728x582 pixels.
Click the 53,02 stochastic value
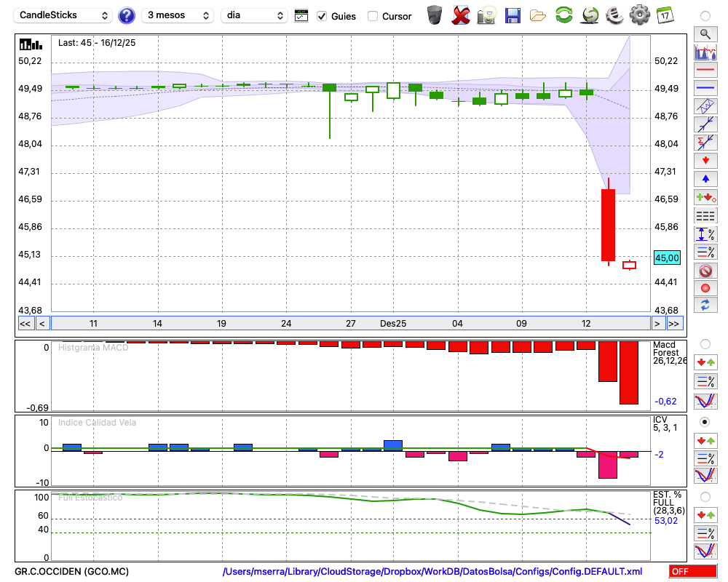coord(666,521)
